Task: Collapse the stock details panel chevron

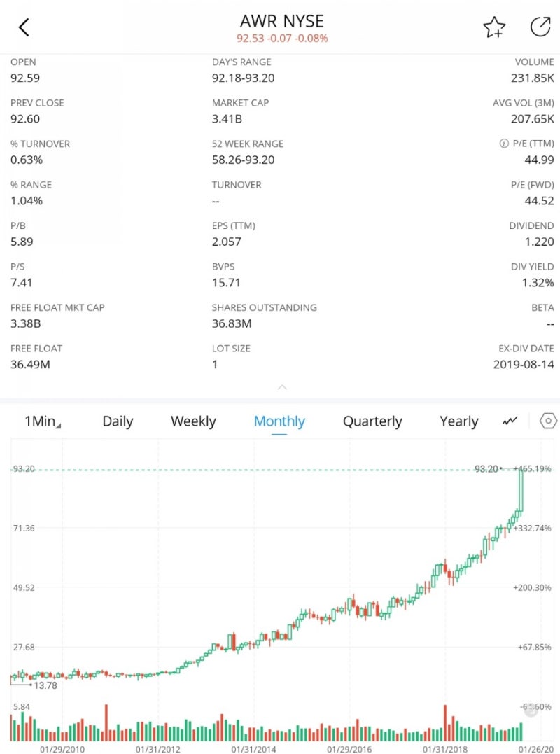Action: coord(282,387)
